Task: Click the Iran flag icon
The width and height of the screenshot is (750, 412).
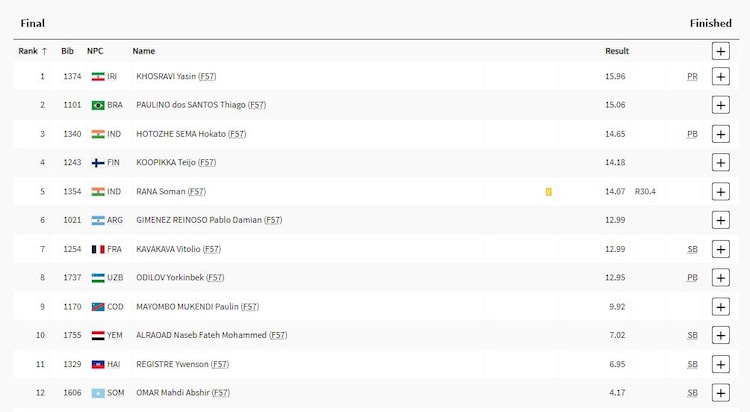Action: coord(98,77)
